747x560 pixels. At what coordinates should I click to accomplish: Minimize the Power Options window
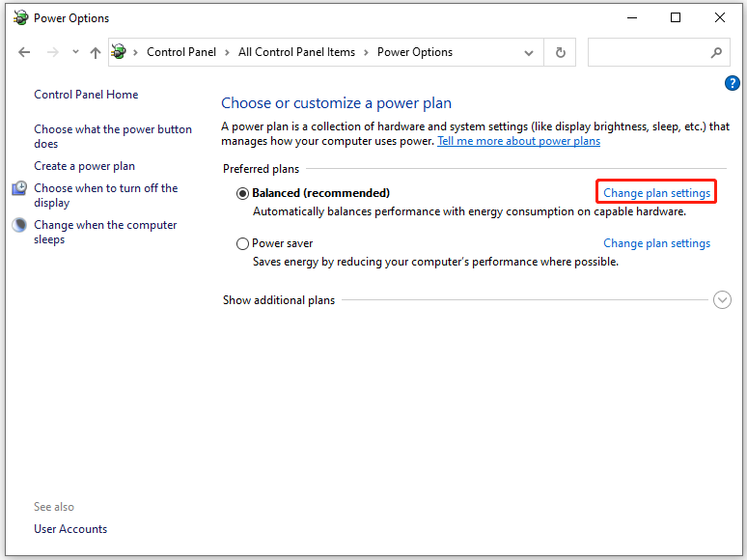pos(632,18)
